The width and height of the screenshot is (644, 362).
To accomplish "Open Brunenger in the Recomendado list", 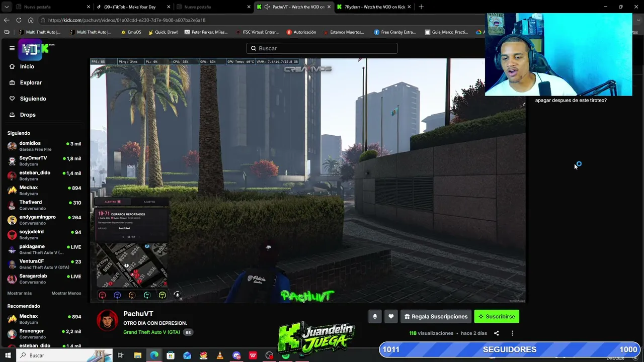I will (x=44, y=334).
